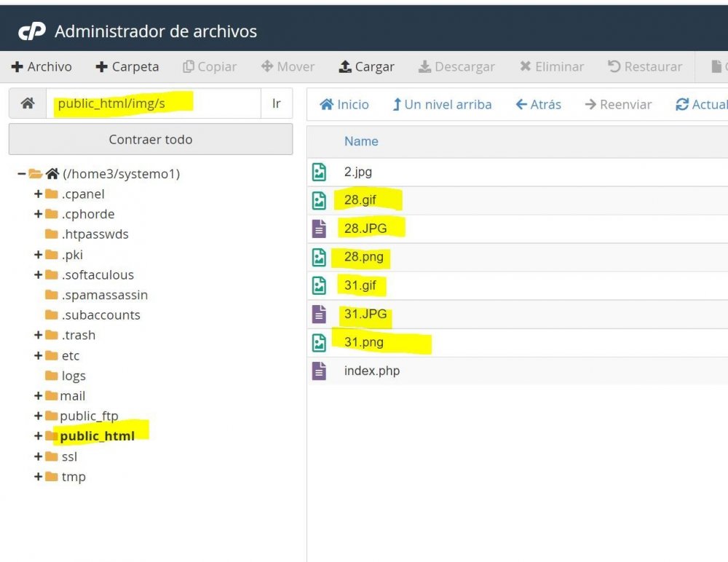Click the image file icon for 2.jpg
The height and width of the screenshot is (562, 728).
(x=319, y=172)
